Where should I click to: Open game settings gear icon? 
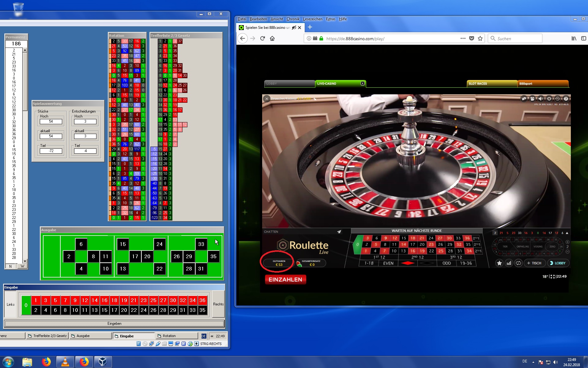(549, 99)
